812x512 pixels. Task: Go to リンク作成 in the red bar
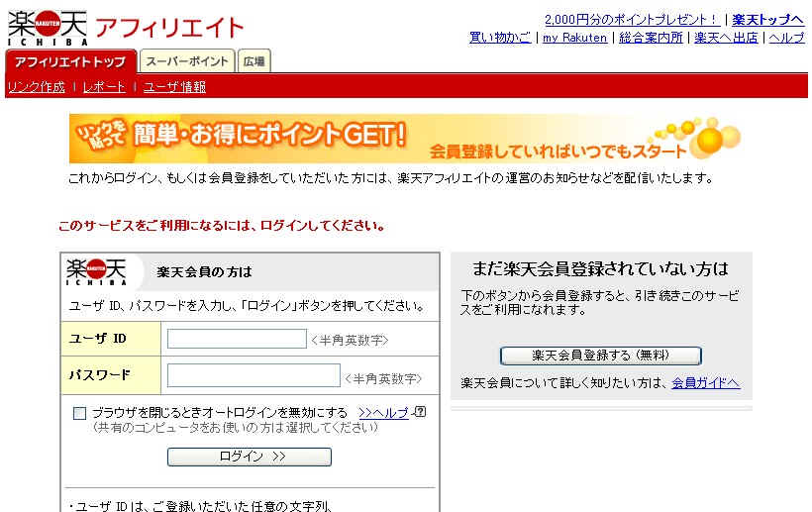click(x=37, y=87)
